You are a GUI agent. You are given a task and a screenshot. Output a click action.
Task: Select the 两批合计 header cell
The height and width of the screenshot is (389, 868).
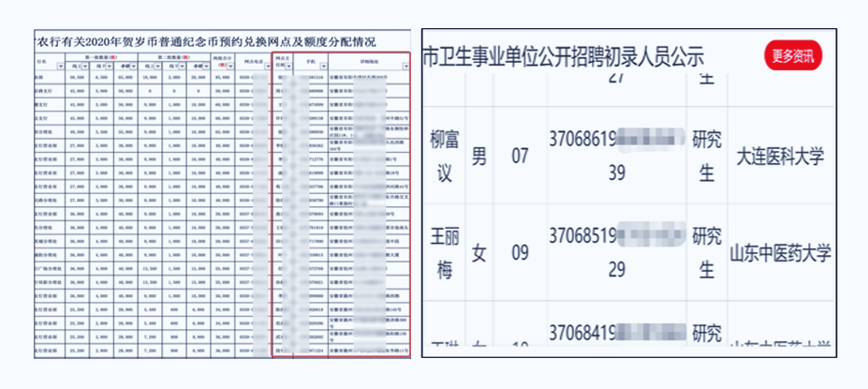(223, 62)
